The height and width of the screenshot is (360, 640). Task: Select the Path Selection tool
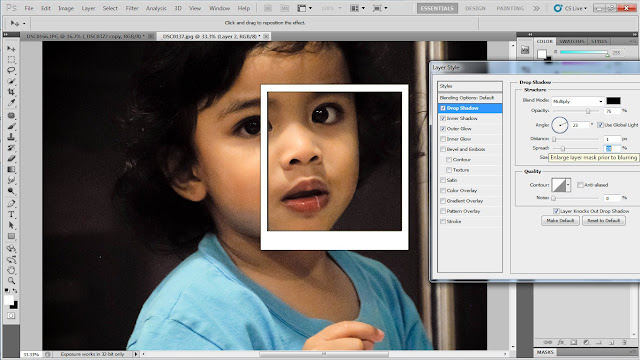pos(11,225)
